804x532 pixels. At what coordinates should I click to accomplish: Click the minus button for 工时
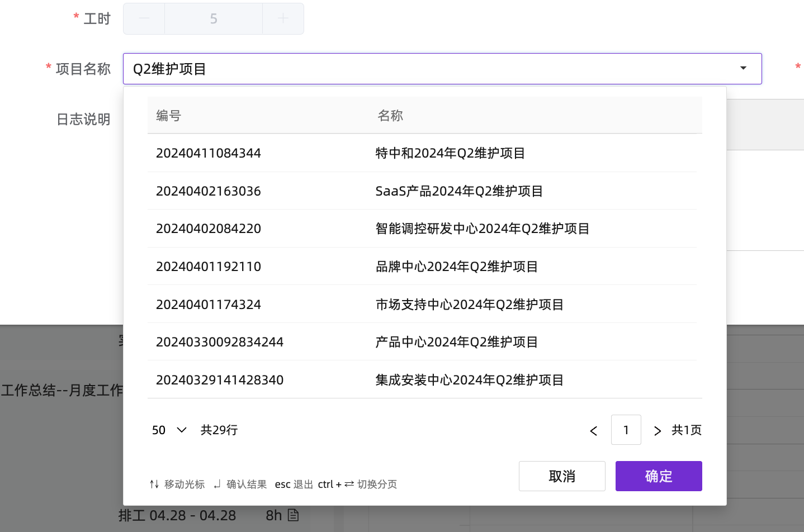pyautogui.click(x=144, y=19)
